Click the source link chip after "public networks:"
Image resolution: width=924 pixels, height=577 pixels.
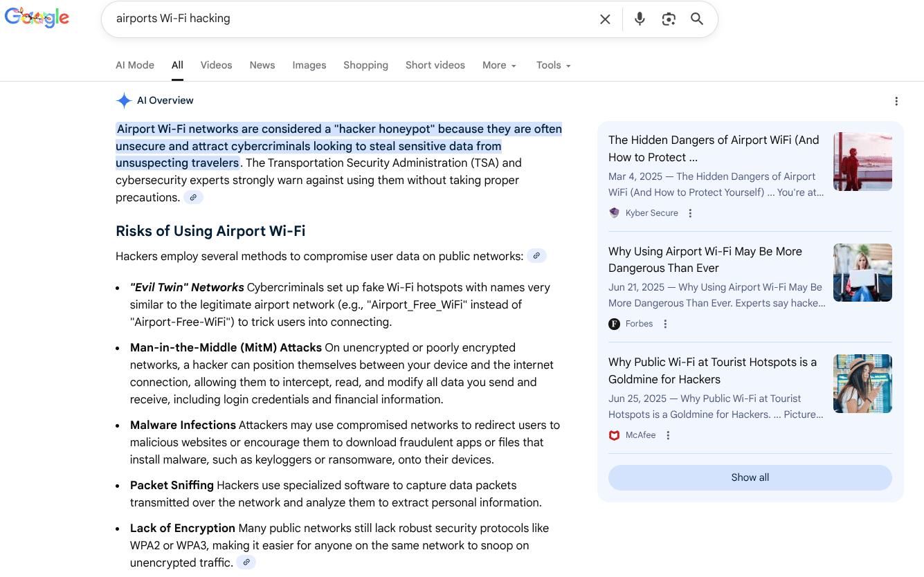point(536,256)
